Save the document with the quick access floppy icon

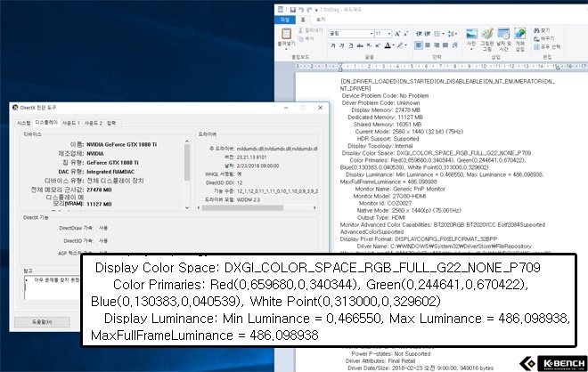pyautogui.click(x=293, y=10)
